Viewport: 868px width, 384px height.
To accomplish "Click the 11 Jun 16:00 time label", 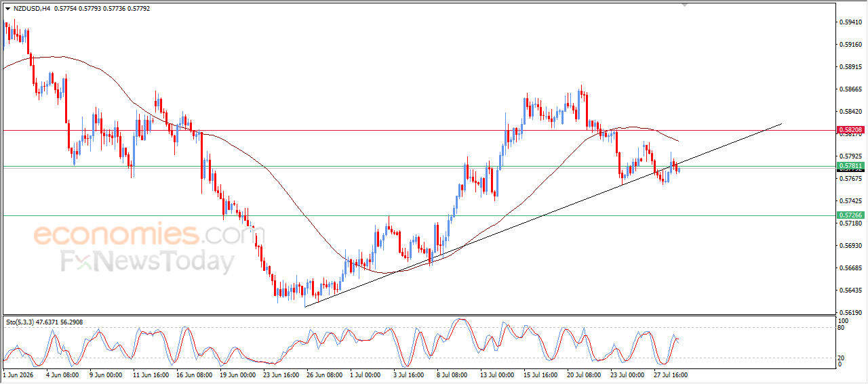I will coord(151,374).
